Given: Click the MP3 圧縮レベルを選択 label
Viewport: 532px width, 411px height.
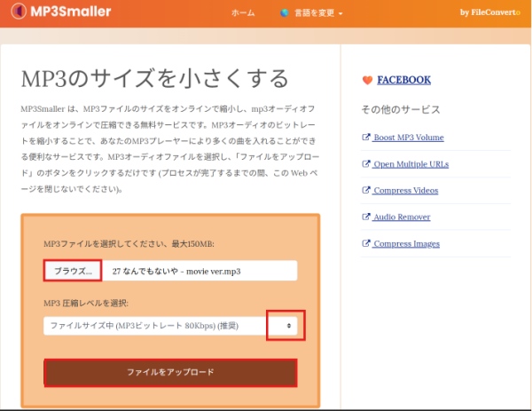Looking at the screenshot, I should pyautogui.click(x=86, y=303).
